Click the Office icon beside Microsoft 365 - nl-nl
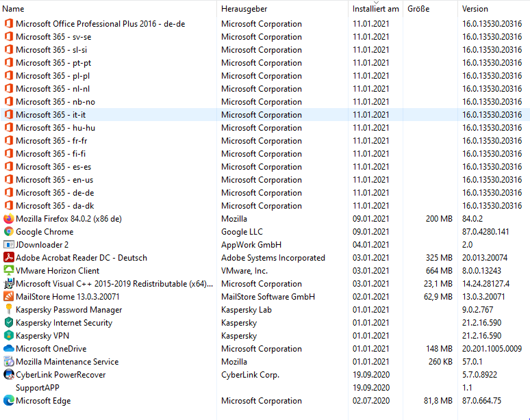 tap(9, 88)
